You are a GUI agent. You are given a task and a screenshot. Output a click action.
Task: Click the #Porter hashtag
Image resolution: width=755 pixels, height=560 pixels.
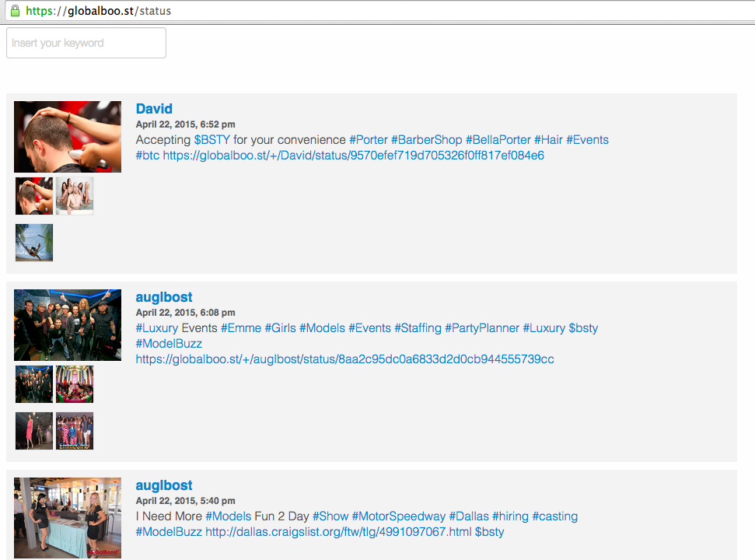(369, 140)
